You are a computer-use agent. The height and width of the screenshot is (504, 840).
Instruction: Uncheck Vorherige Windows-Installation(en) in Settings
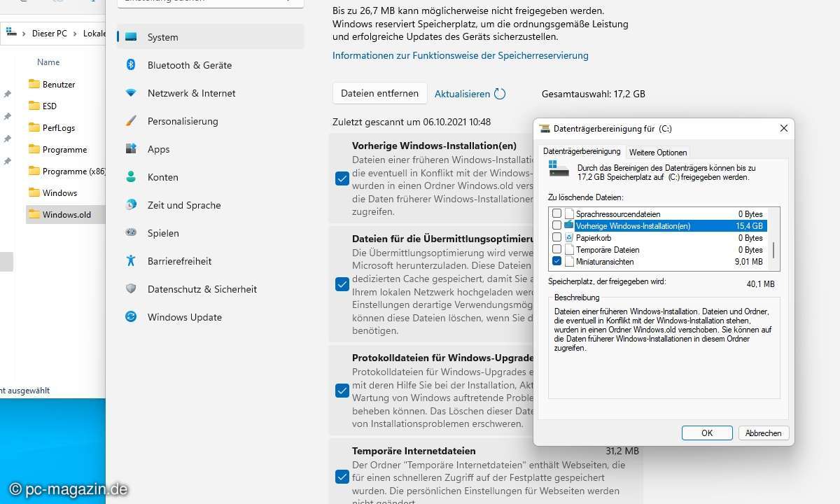pos(342,178)
